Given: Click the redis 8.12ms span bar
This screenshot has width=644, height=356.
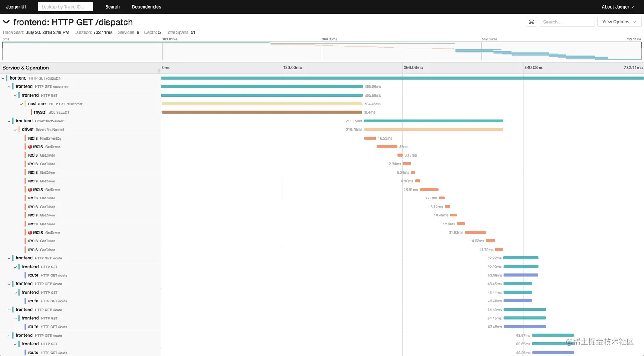Looking at the screenshot, I should click(447, 207).
